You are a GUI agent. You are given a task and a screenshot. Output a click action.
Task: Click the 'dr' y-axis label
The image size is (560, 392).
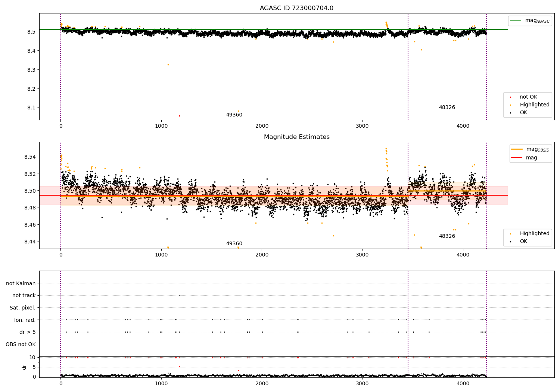(24, 367)
